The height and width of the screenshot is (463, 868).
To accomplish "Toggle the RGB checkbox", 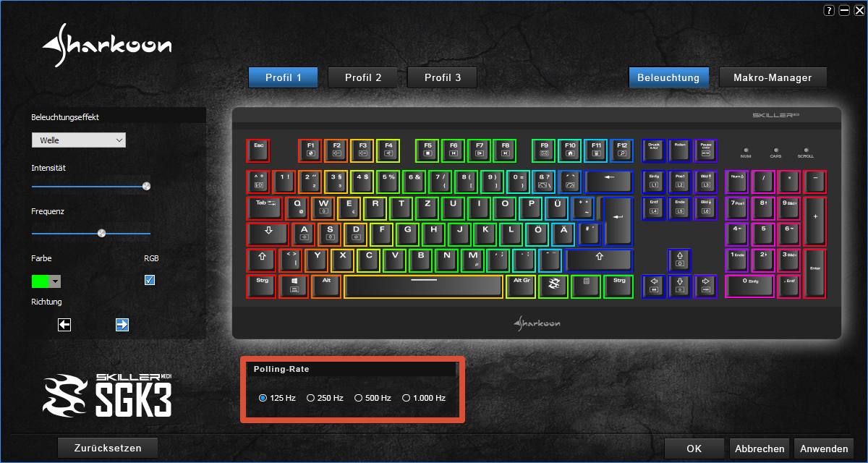I will pyautogui.click(x=150, y=280).
